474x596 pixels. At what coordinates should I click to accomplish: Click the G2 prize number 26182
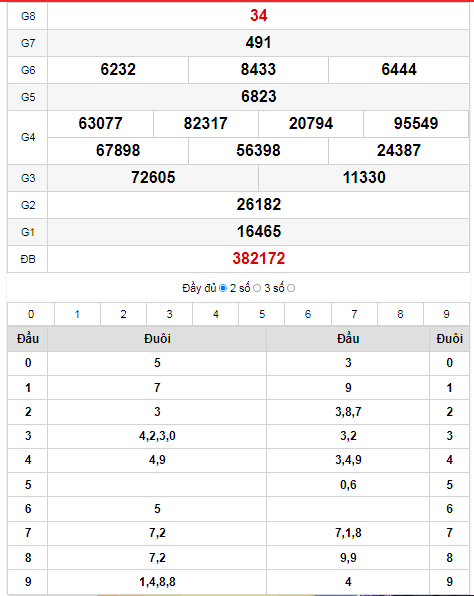258,204
